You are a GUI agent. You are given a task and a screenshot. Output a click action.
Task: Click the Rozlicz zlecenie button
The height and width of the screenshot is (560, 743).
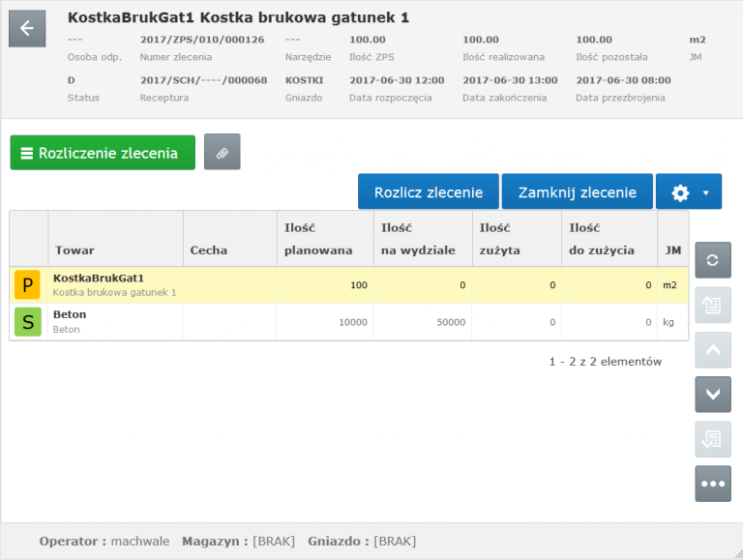click(x=429, y=192)
